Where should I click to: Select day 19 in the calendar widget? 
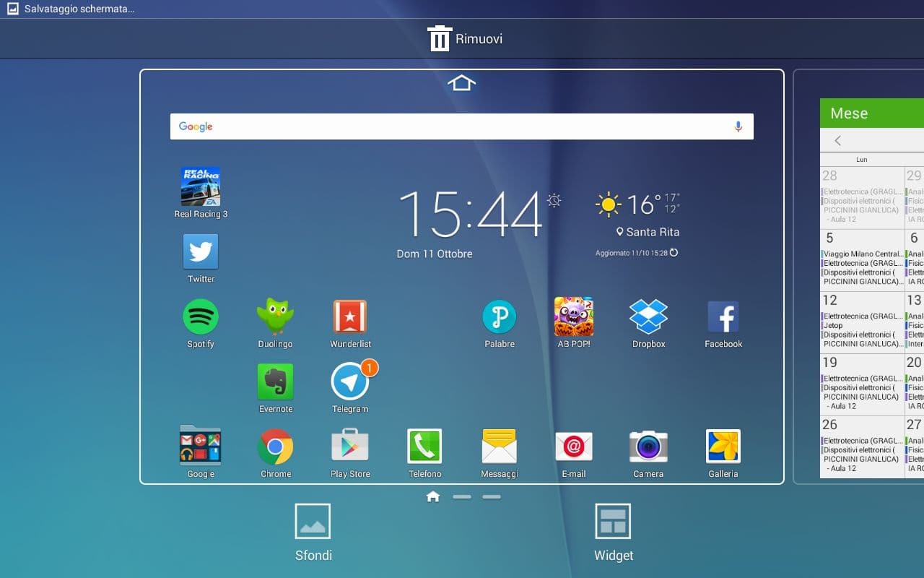tap(830, 362)
